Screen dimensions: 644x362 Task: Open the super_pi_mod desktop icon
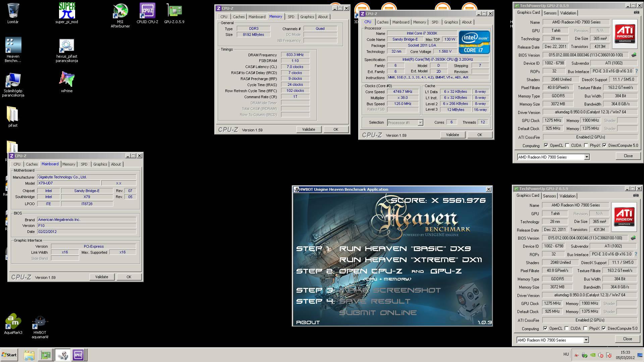(67, 13)
